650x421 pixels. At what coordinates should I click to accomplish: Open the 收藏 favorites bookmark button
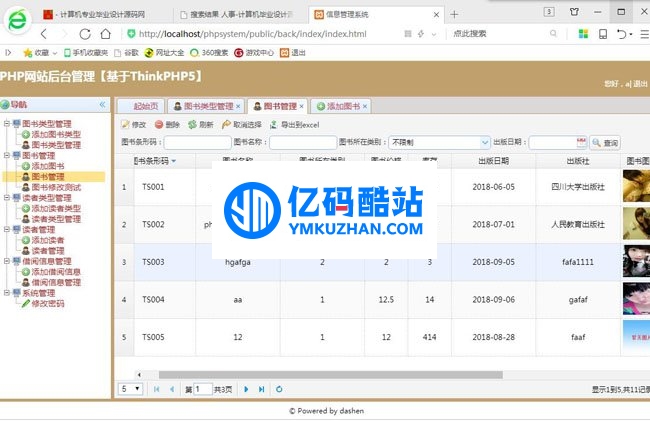pos(40,53)
